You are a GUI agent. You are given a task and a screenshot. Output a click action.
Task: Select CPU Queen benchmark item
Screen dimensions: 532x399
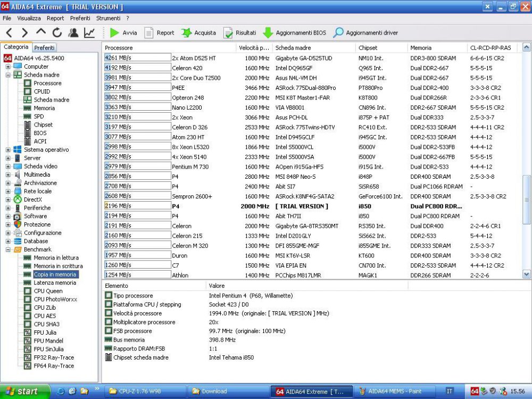(x=48, y=291)
